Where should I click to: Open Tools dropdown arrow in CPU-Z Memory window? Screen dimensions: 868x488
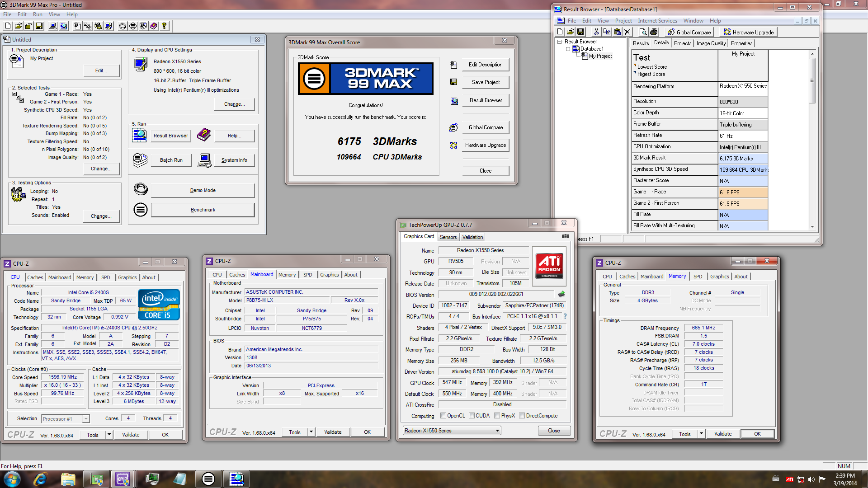701,434
